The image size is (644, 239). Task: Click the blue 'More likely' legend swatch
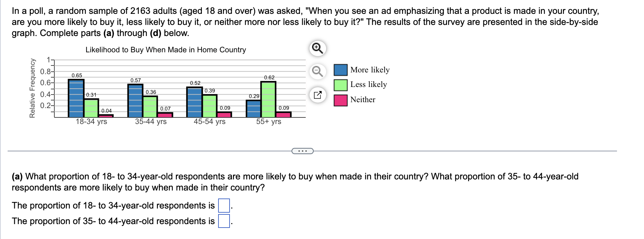340,70
